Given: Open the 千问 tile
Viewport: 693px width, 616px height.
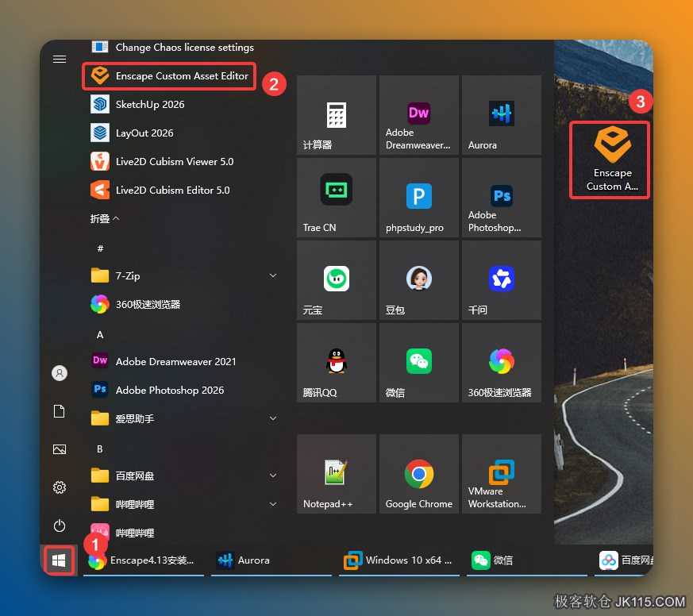Looking at the screenshot, I should (x=501, y=280).
